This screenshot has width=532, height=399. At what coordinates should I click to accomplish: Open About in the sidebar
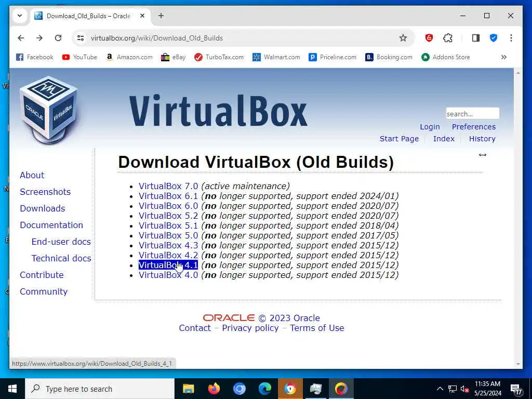[32, 175]
